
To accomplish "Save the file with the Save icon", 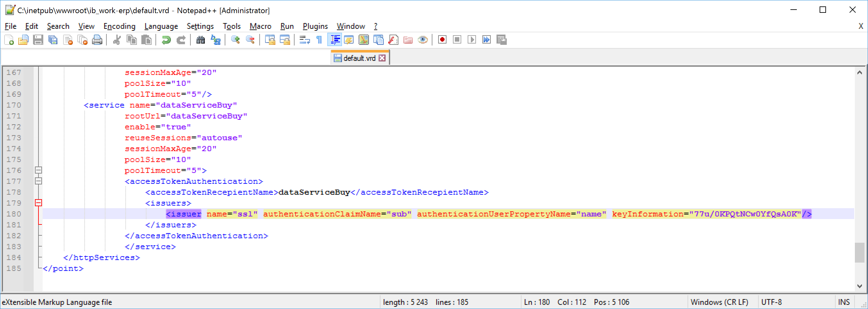I will (38, 40).
